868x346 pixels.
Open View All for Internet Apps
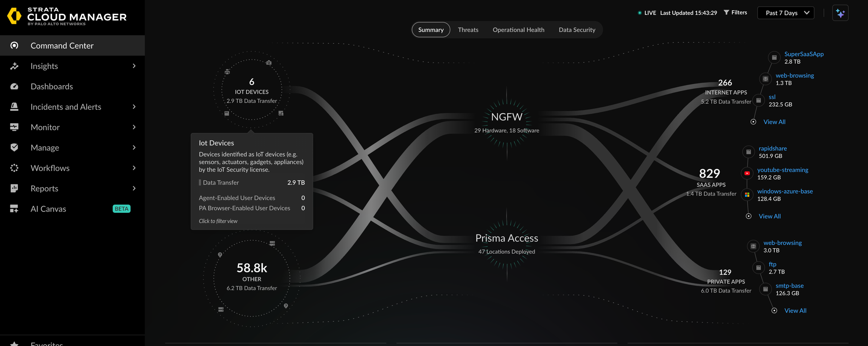(x=774, y=122)
